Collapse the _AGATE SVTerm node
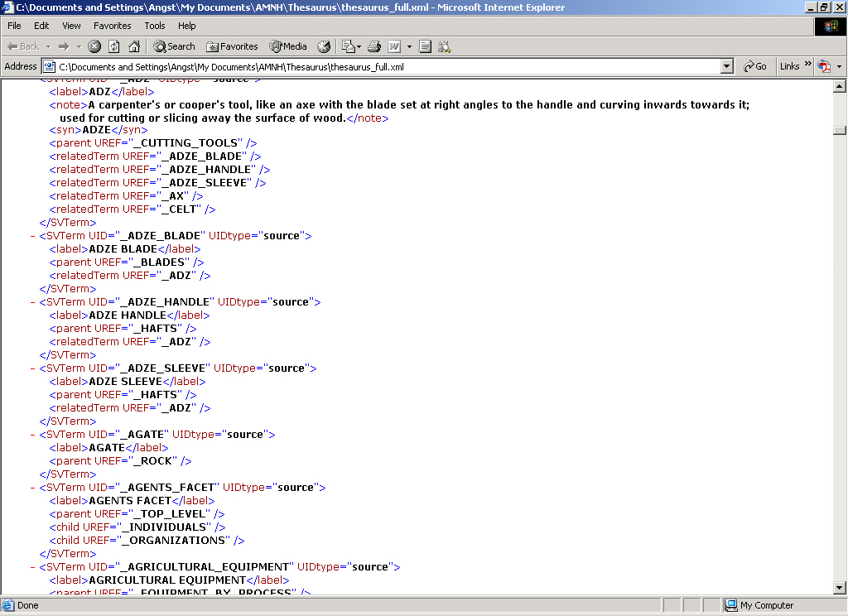This screenshot has height=616, width=848. (x=32, y=435)
